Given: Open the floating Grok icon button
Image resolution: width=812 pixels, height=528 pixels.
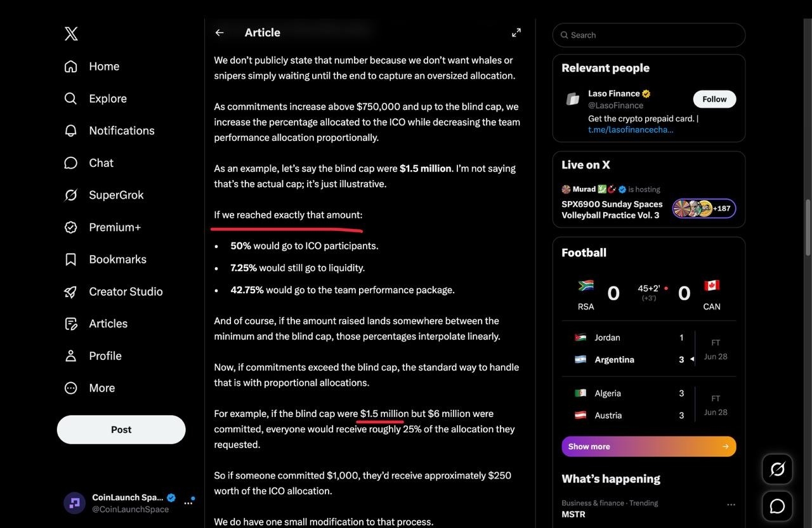Looking at the screenshot, I should pyautogui.click(x=777, y=469).
